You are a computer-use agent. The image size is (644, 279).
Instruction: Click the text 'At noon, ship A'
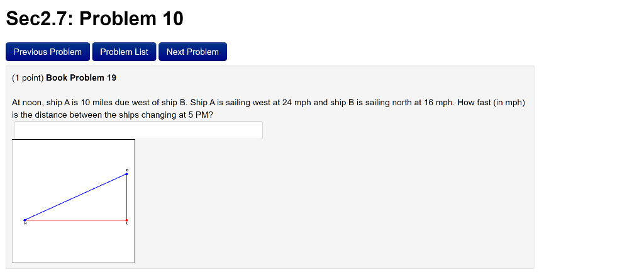pyautogui.click(x=40, y=102)
